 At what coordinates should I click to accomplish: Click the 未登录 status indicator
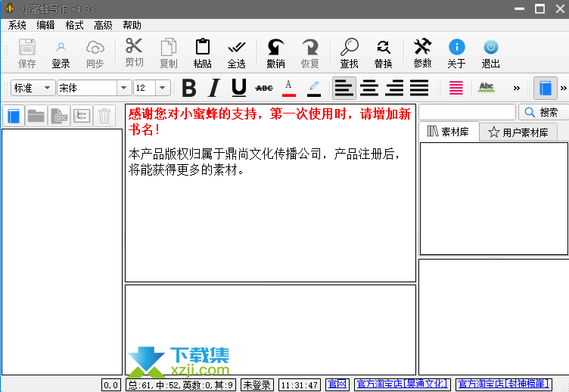point(257,384)
